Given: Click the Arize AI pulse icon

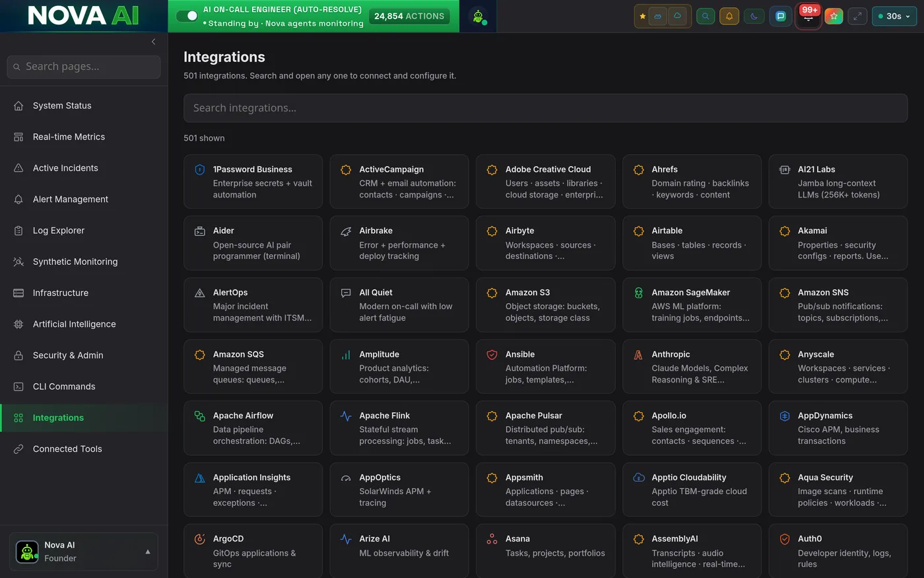Looking at the screenshot, I should [x=346, y=539].
